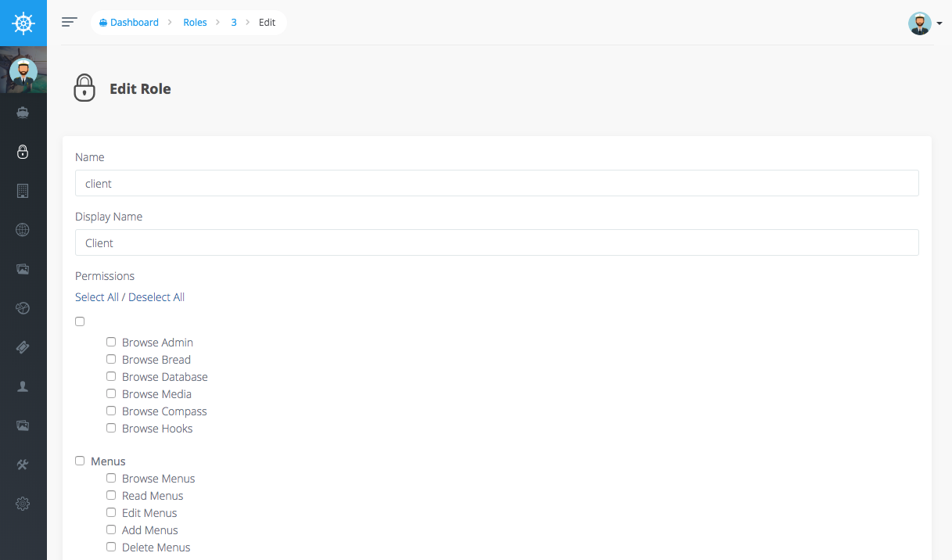Select the Roles lock icon in sidebar
The height and width of the screenshot is (560, 952).
23,151
